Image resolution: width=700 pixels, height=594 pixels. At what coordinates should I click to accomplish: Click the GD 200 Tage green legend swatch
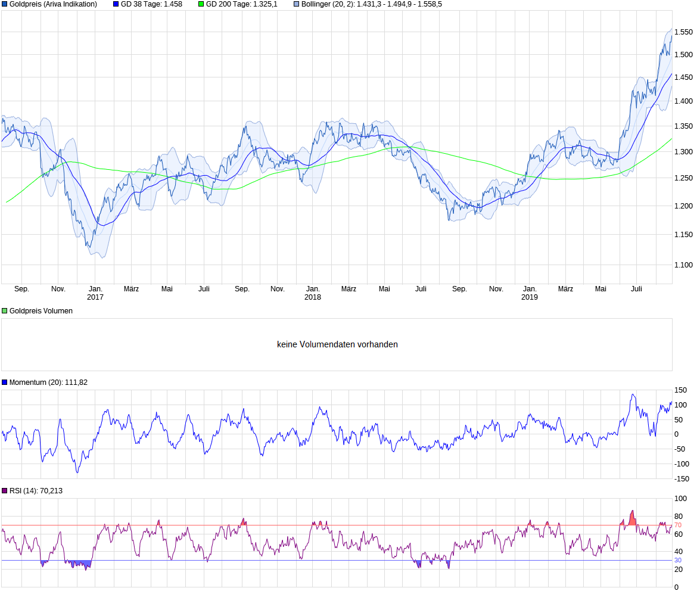pyautogui.click(x=201, y=4)
